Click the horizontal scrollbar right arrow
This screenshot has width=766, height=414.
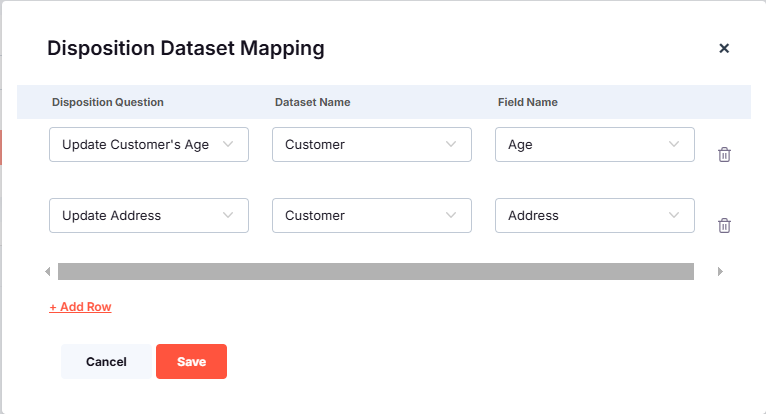(720, 271)
